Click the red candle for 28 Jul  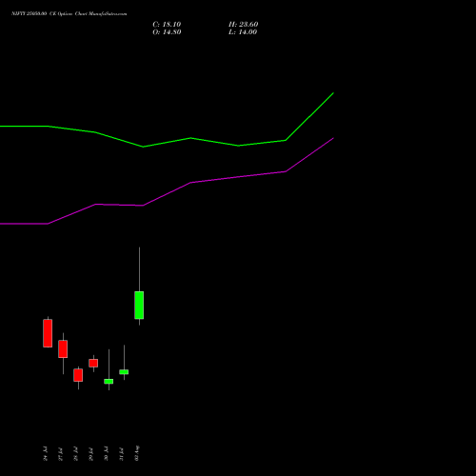(78, 375)
